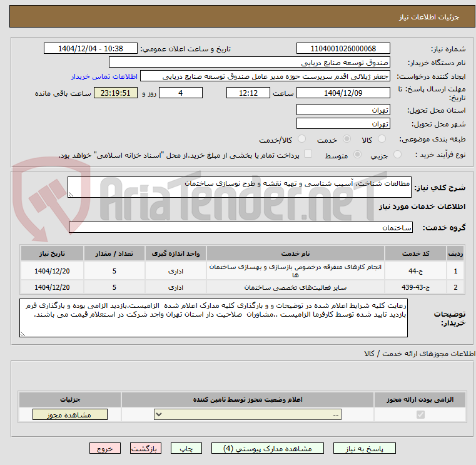Click the پاسخ به نیاز button
The height and width of the screenshot is (465, 476).
coord(364,449)
